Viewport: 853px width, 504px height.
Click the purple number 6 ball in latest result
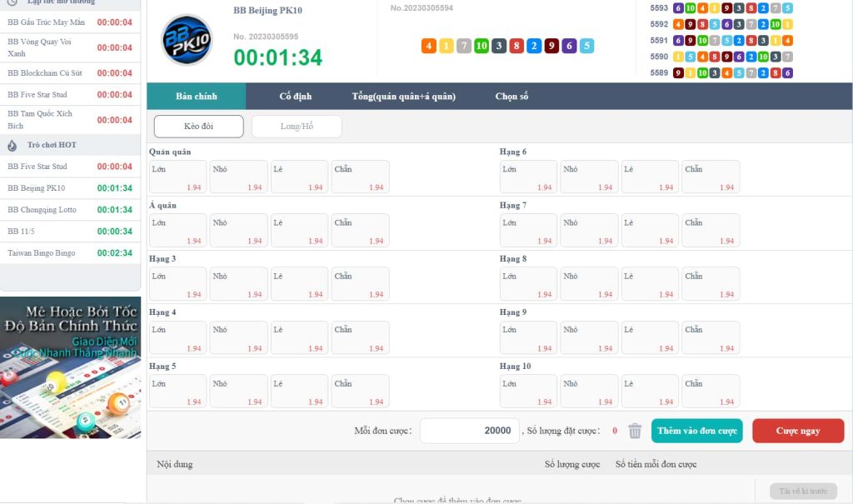[569, 46]
